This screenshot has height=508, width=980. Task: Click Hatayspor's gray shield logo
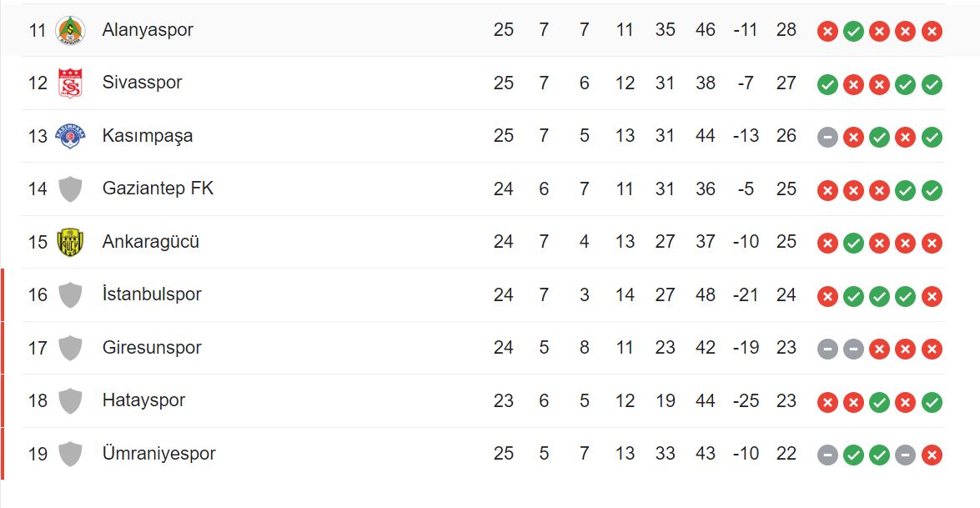(70, 400)
